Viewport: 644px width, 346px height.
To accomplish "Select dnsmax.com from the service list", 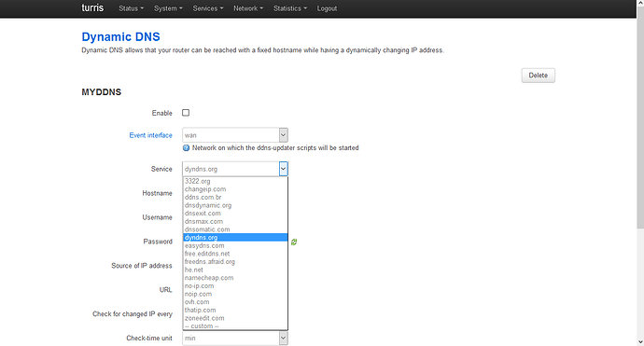I will pyautogui.click(x=235, y=221).
